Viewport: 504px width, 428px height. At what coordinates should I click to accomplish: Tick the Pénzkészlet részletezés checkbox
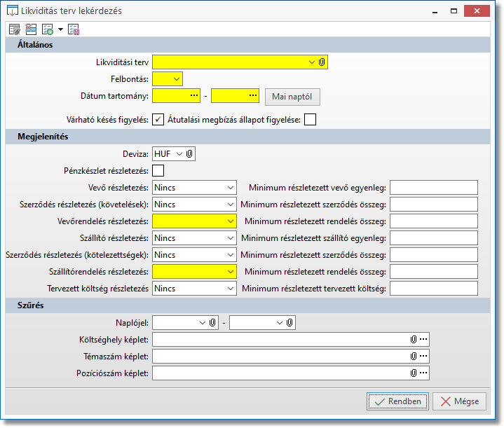coord(158,170)
